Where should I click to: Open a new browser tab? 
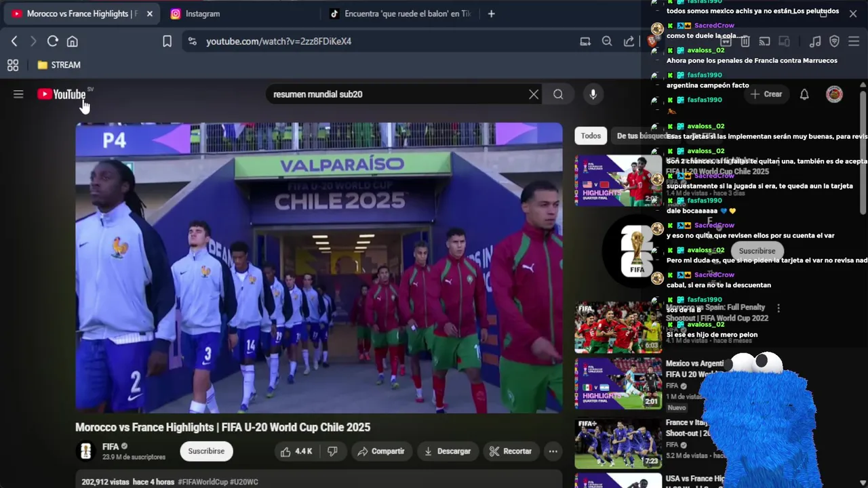point(491,14)
